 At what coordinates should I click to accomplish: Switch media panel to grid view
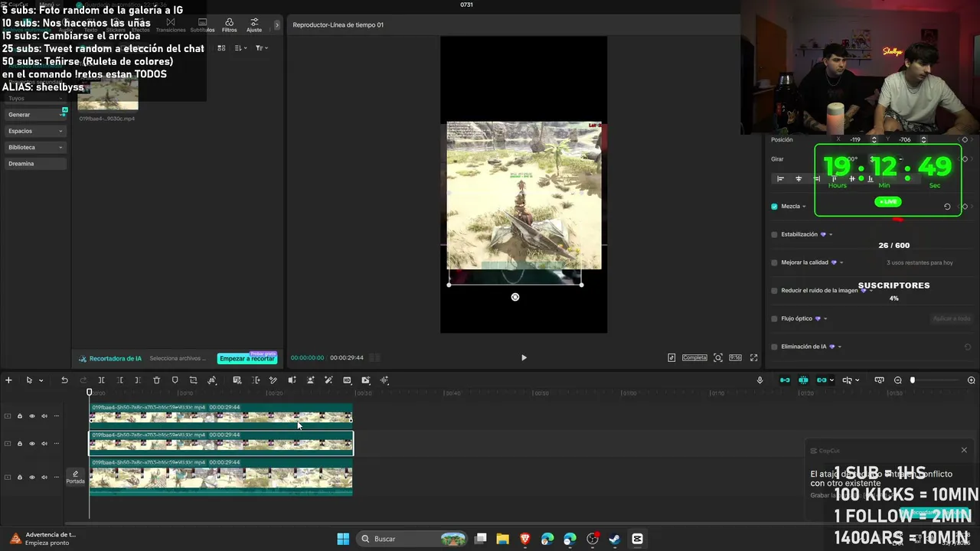pos(221,48)
